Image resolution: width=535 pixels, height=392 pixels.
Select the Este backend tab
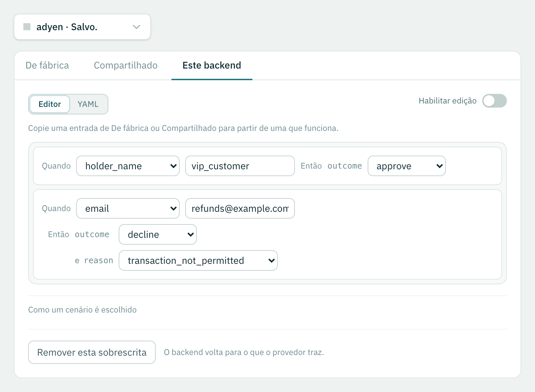point(212,65)
